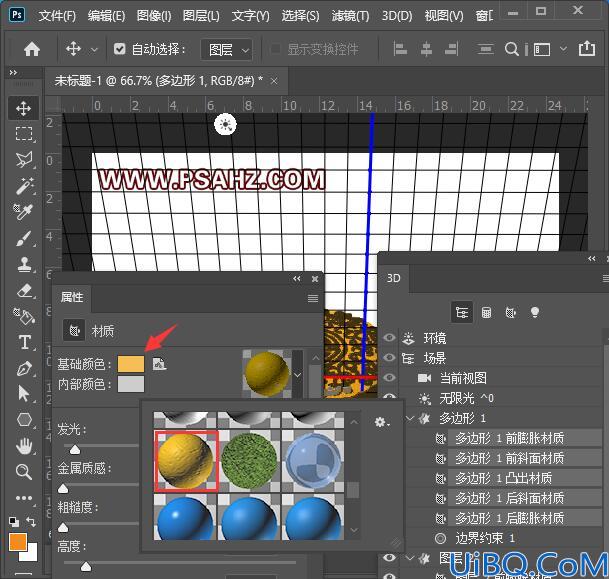Select the Move tool in the toolbar
The height and width of the screenshot is (579, 609).
(x=24, y=108)
